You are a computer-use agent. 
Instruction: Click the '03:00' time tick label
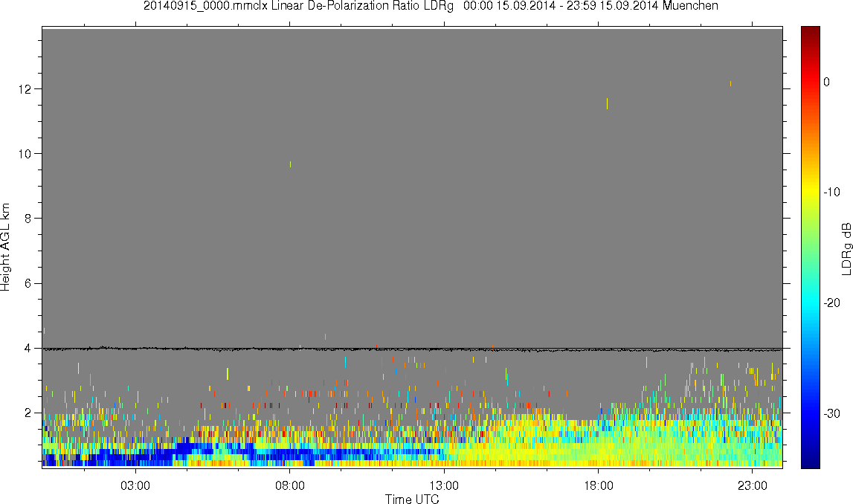(135, 485)
